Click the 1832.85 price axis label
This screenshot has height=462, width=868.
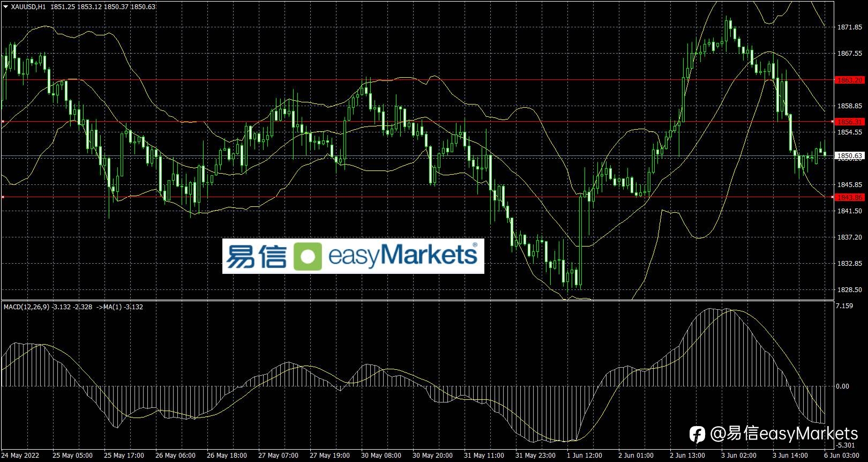[850, 264]
